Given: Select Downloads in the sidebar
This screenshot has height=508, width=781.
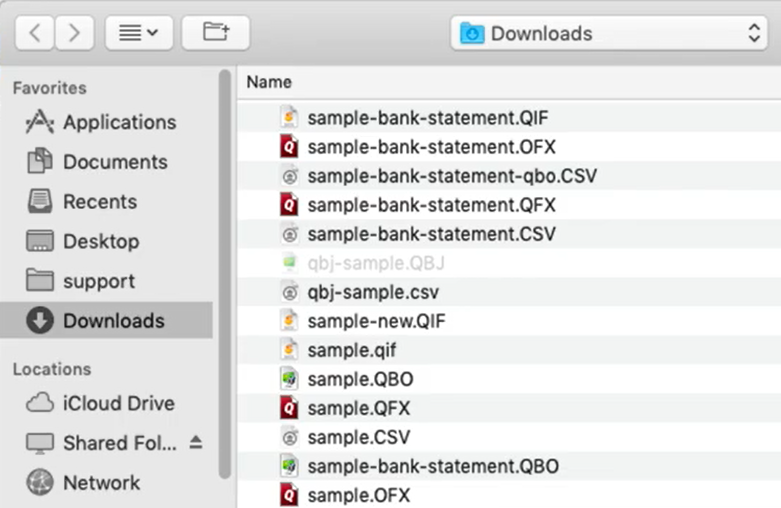Looking at the screenshot, I should tap(107, 320).
